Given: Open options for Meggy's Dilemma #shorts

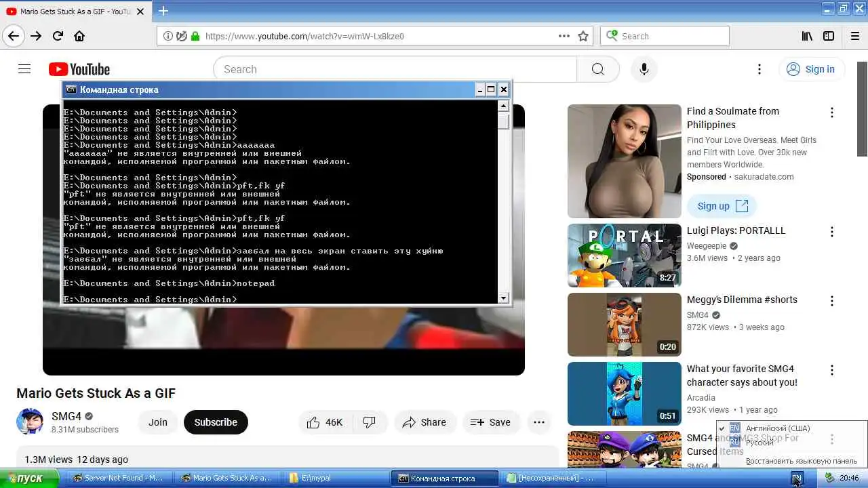Looking at the screenshot, I should pyautogui.click(x=832, y=301).
